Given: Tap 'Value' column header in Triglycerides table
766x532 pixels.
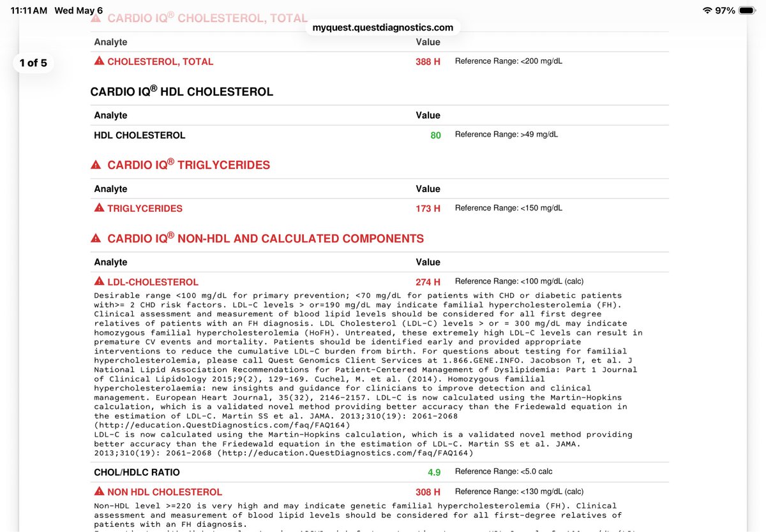Looking at the screenshot, I should [428, 189].
